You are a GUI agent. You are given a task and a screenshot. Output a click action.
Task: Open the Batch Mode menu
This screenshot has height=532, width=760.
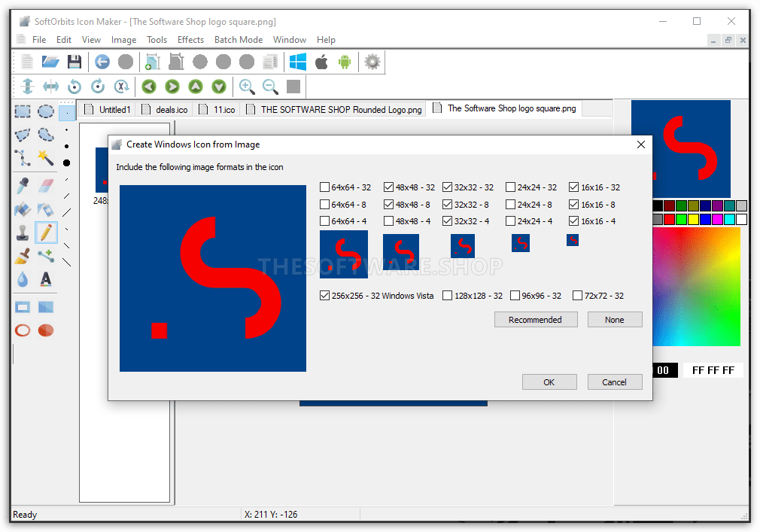pos(239,40)
